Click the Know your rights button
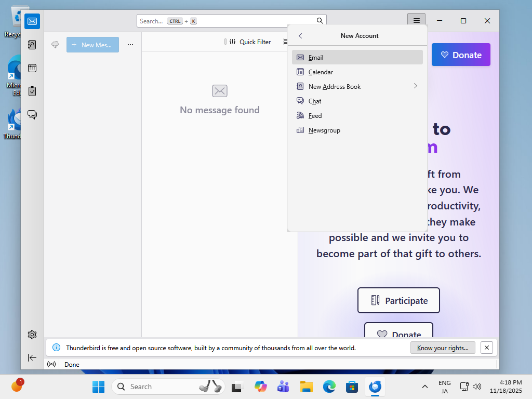 point(443,348)
